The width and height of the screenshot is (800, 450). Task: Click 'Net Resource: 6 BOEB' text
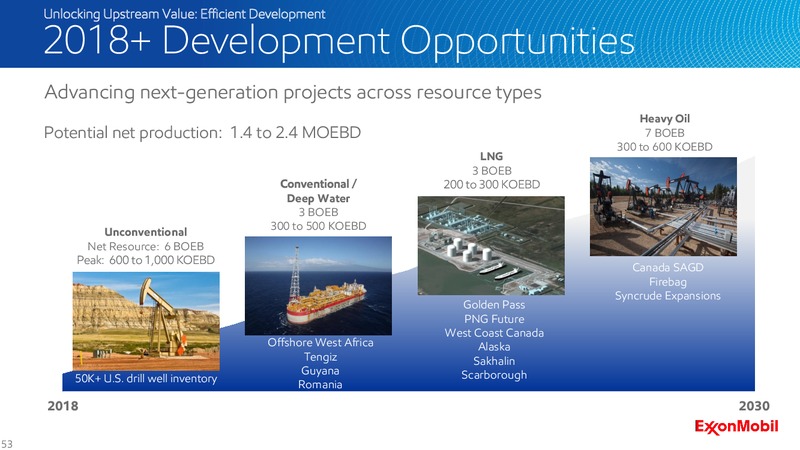145,246
